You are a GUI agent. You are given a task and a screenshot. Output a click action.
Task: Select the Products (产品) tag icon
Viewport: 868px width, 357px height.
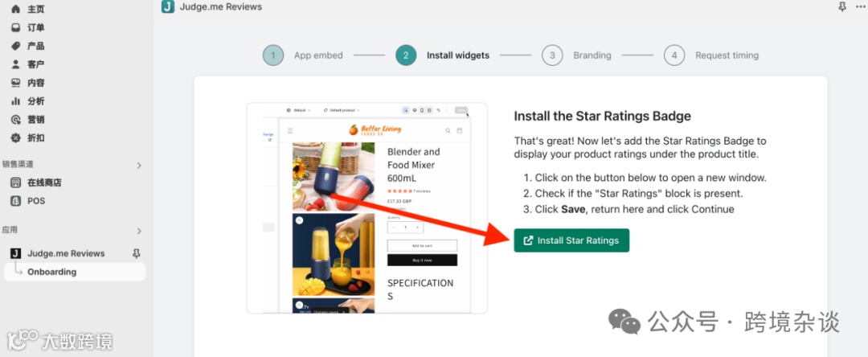coord(16,46)
